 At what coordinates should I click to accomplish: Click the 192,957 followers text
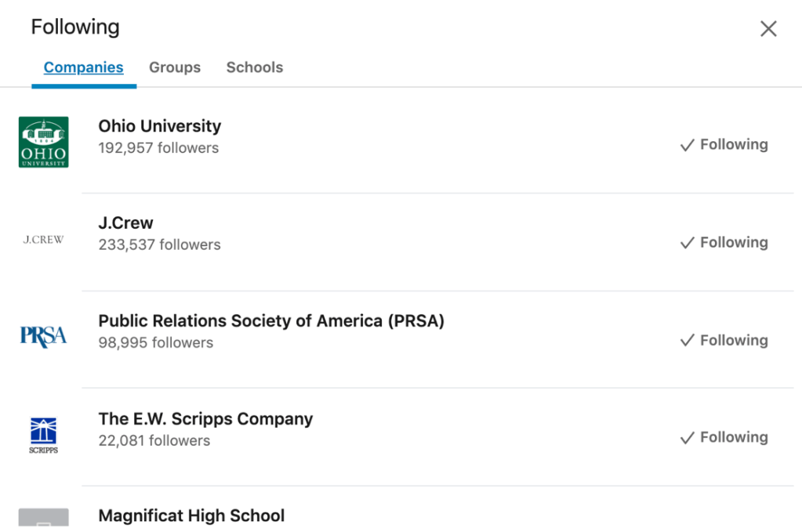tap(158, 148)
